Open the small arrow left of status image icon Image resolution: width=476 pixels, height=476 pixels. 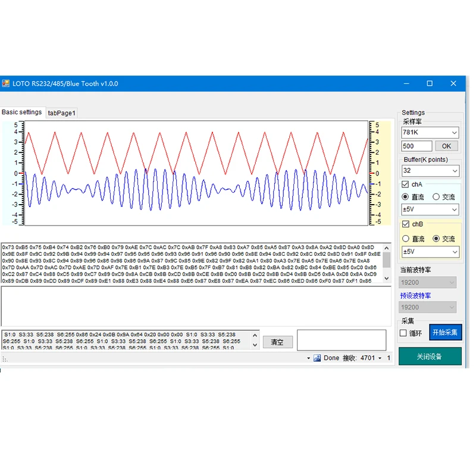pos(308,358)
